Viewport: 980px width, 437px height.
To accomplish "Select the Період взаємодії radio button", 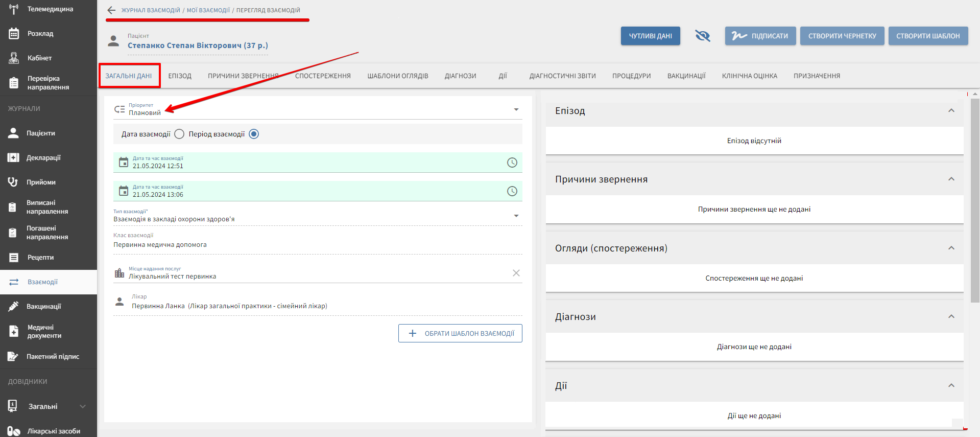I will pos(254,134).
